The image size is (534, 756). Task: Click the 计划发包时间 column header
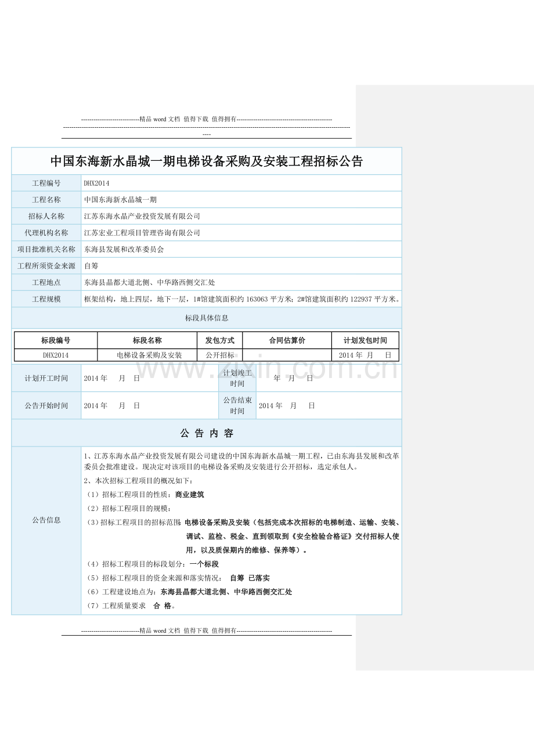(366, 340)
